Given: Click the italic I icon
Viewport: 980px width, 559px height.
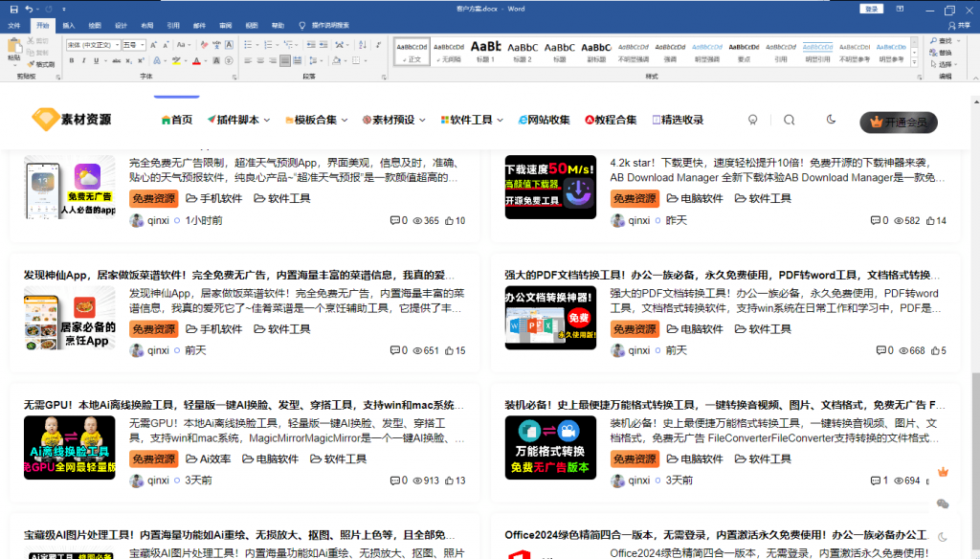Looking at the screenshot, I should coord(83,61).
